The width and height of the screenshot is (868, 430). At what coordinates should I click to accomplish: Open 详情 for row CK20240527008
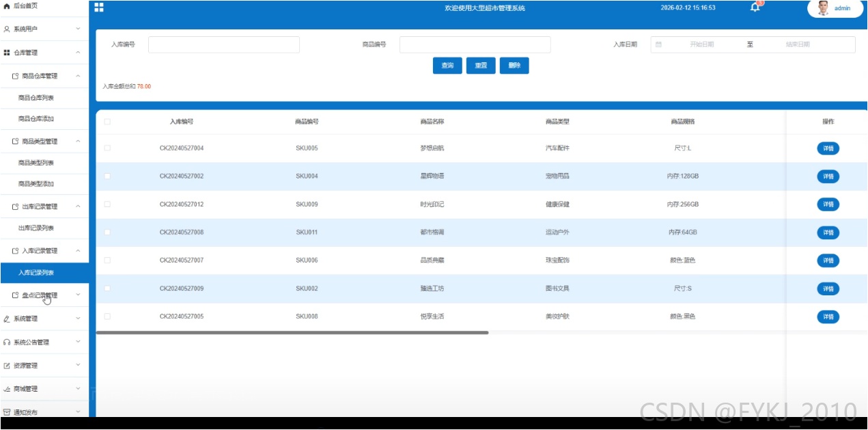pyautogui.click(x=828, y=232)
